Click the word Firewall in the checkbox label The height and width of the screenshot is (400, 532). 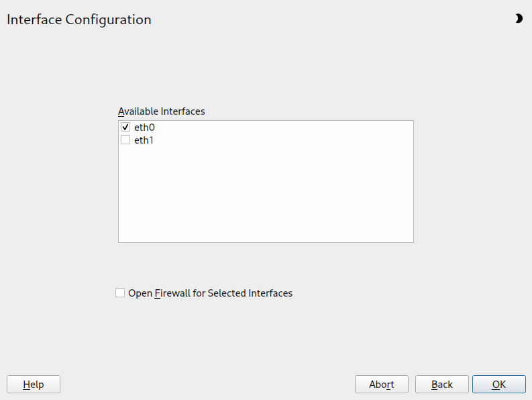(172, 293)
